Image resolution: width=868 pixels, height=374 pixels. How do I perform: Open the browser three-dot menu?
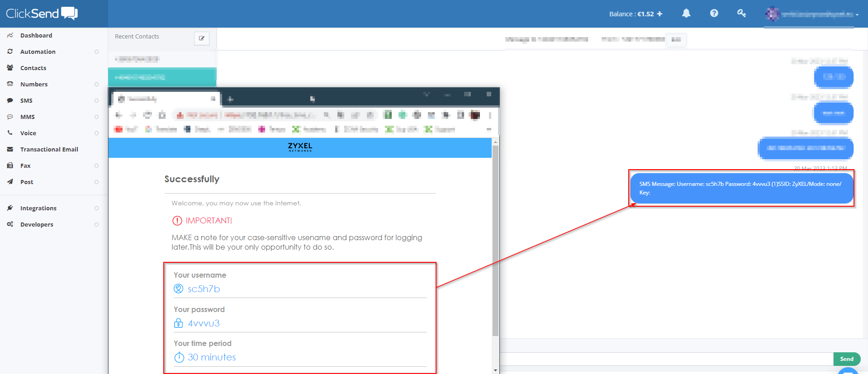tap(490, 115)
